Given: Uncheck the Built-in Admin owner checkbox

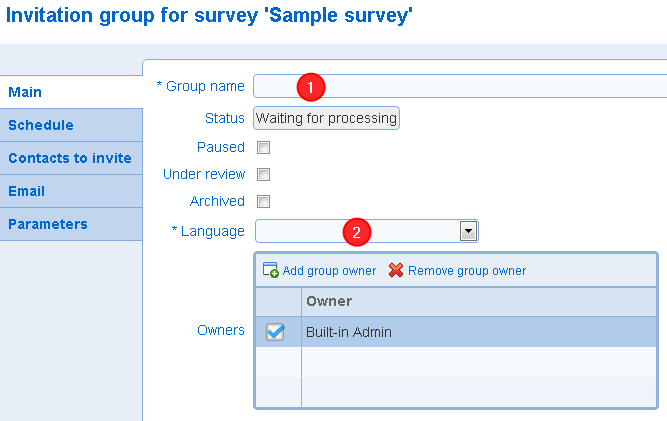Looking at the screenshot, I should point(275,332).
